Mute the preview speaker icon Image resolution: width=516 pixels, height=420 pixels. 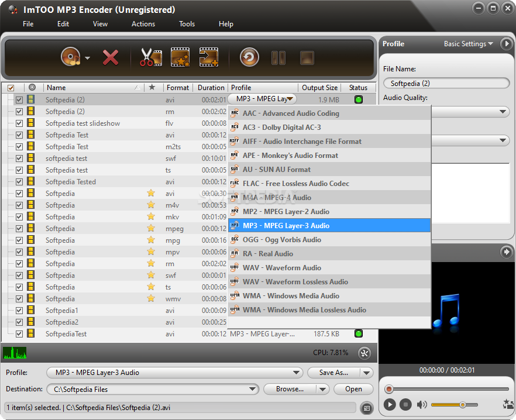[422, 405]
